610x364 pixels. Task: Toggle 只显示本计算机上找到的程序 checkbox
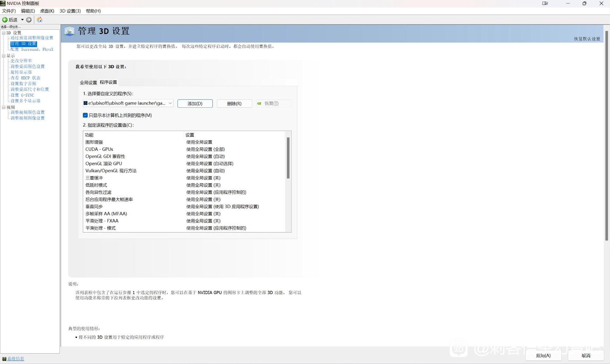(x=85, y=115)
